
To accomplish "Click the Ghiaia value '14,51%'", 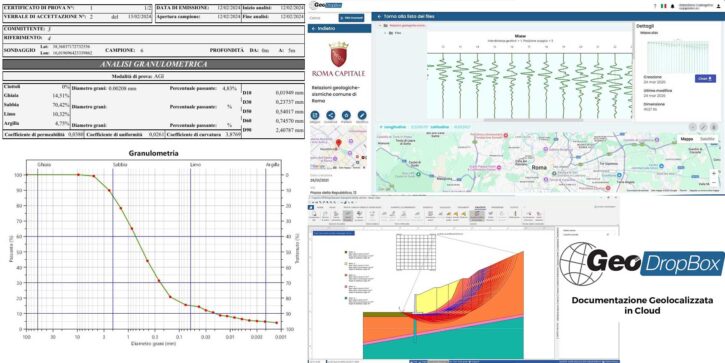I will coord(61,96).
